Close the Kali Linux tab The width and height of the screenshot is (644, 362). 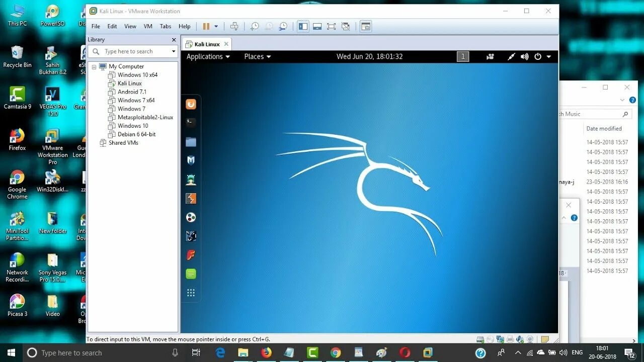click(x=226, y=44)
